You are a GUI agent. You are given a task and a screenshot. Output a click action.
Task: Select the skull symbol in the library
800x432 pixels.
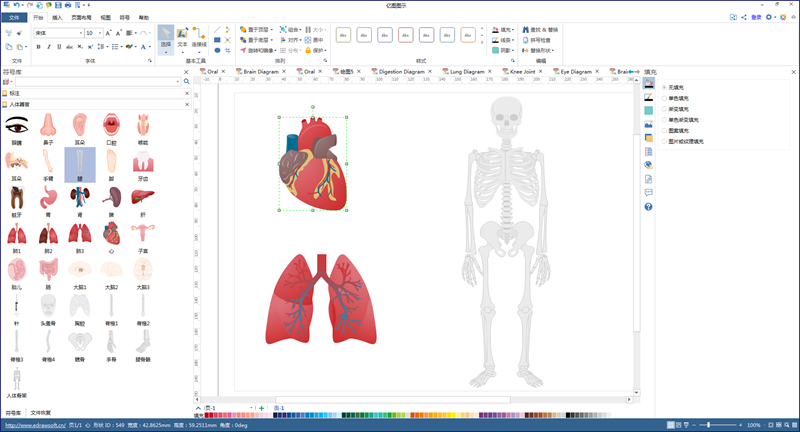[48, 307]
